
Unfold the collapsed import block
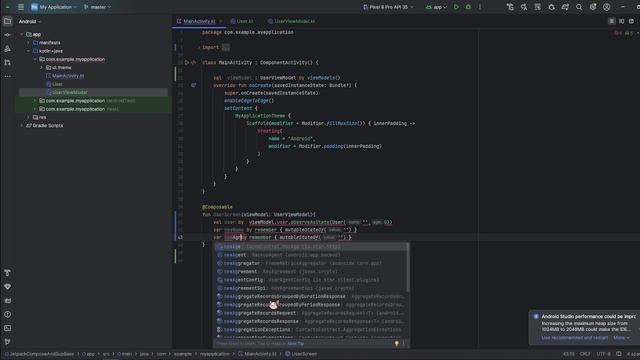point(225,47)
